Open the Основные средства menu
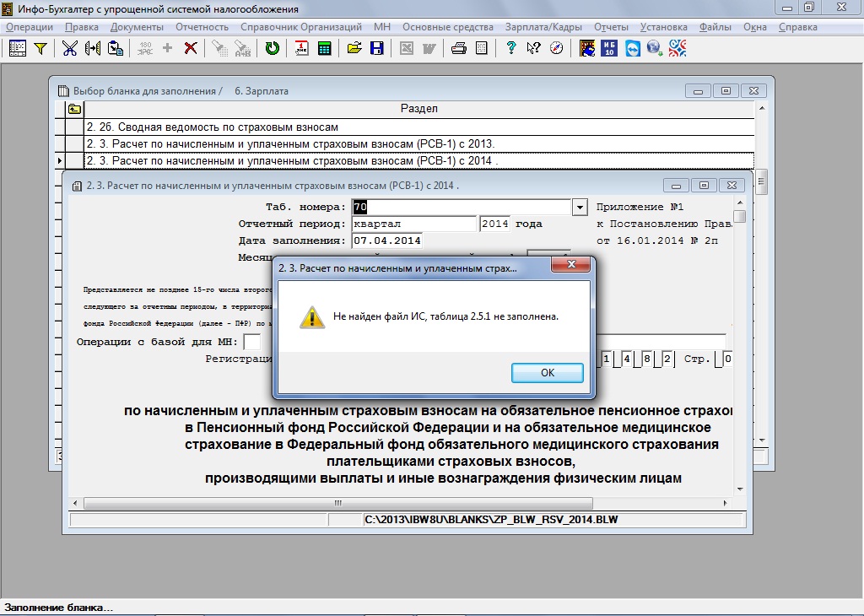 447,27
